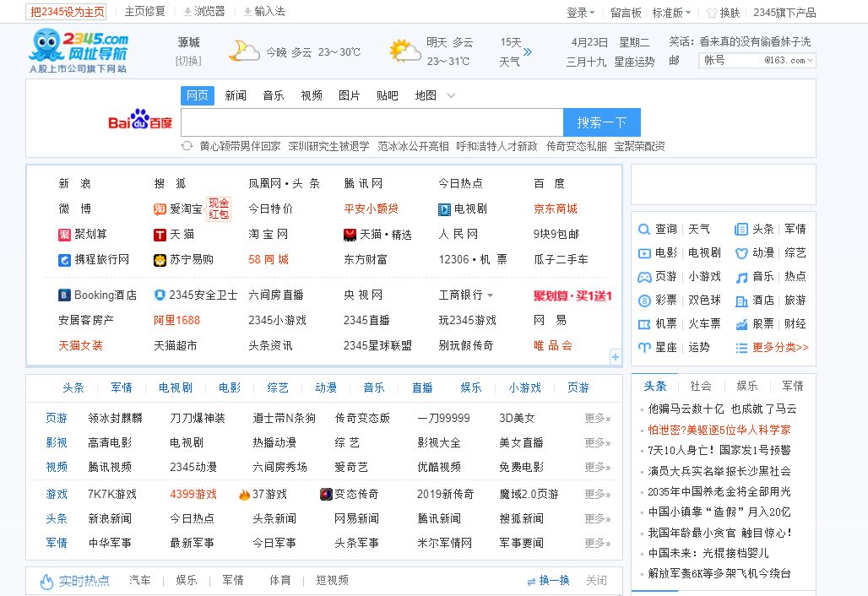The width and height of the screenshot is (868, 596).
Task: Expand the 地图 dropdown arrow
Action: tap(451, 95)
